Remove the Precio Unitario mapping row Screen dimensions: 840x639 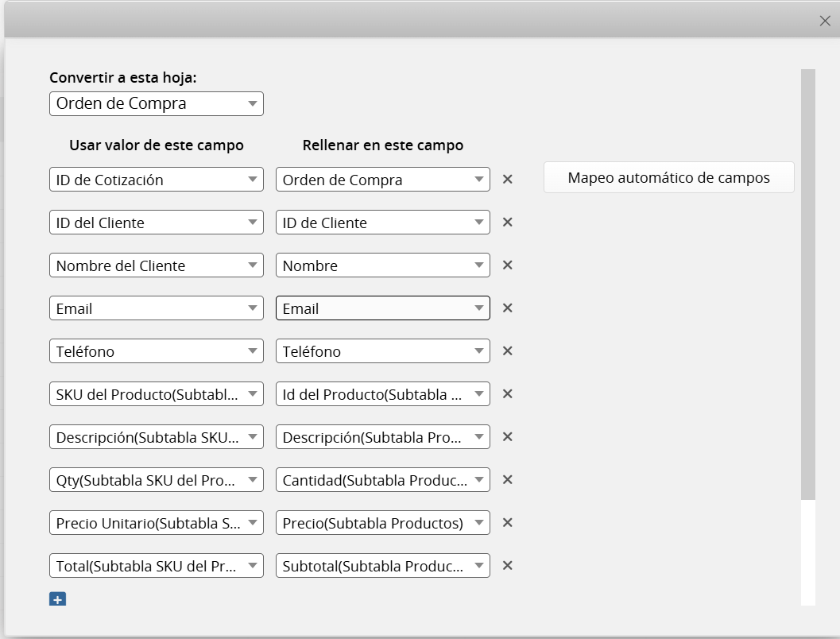508,523
